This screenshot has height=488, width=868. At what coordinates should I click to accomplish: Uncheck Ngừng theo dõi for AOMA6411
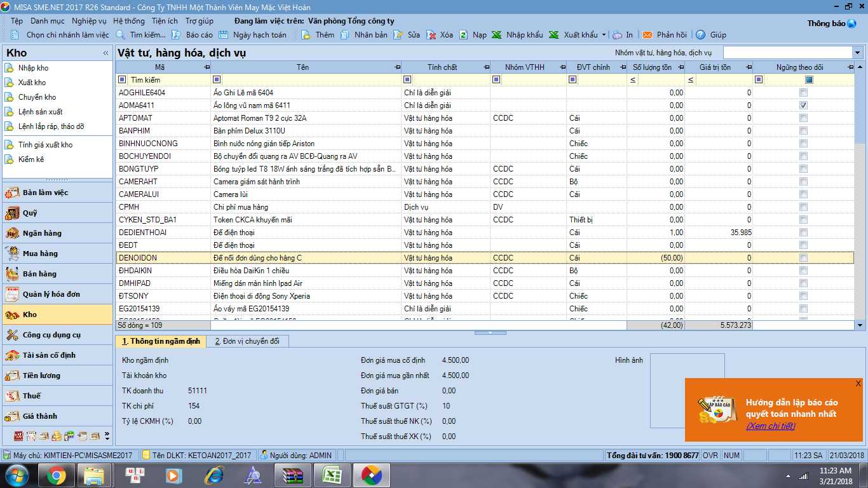pos(804,105)
